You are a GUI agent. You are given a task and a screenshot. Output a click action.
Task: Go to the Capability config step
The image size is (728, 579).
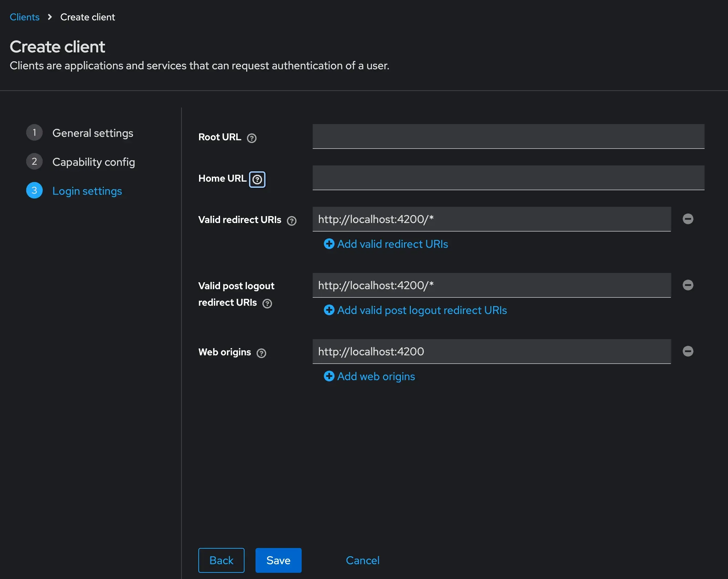pos(93,162)
